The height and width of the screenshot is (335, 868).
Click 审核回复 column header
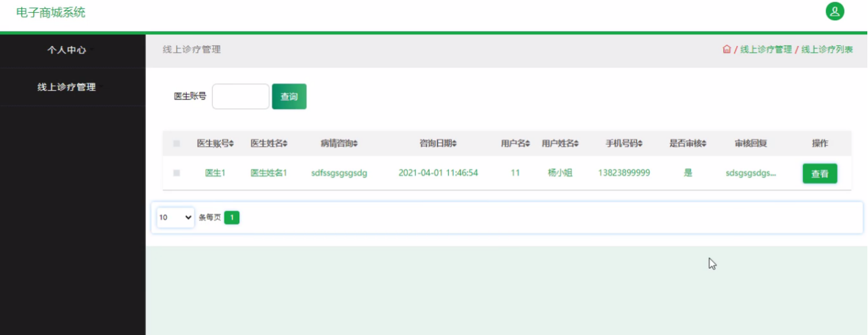point(750,143)
